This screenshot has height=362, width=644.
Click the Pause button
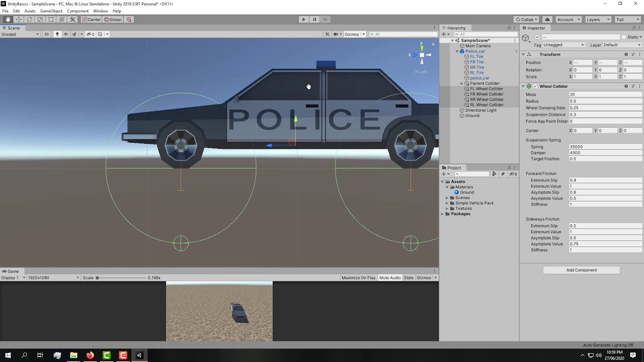pyautogui.click(x=314, y=20)
